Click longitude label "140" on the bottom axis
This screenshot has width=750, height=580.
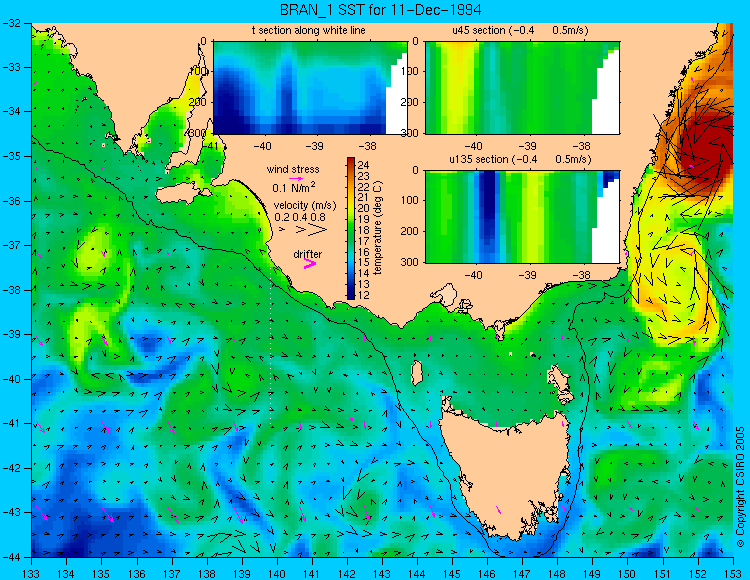(x=276, y=574)
